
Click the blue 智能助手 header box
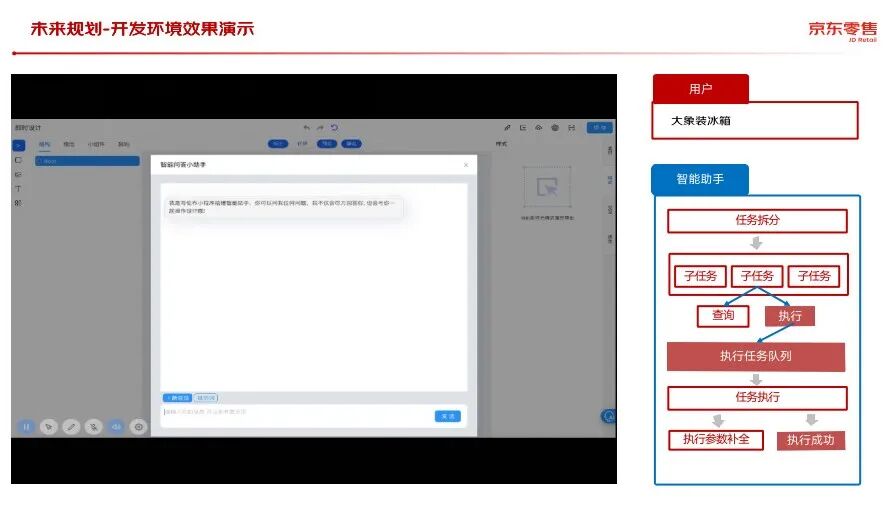(x=700, y=179)
